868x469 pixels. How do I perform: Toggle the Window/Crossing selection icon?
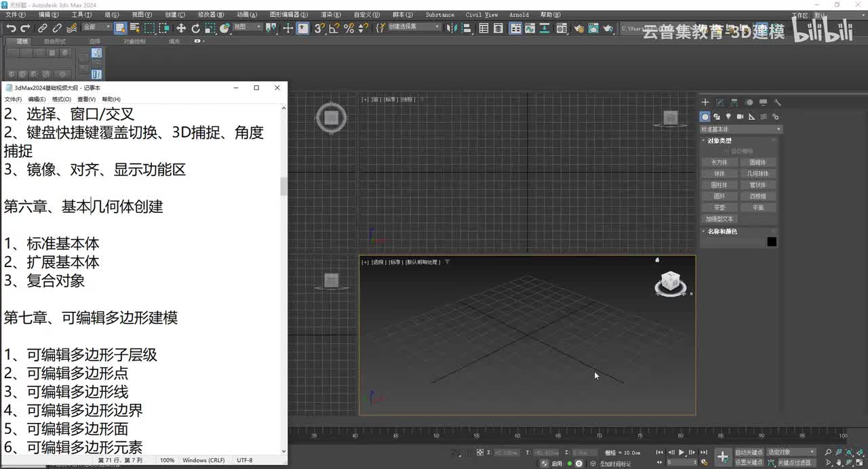(164, 28)
